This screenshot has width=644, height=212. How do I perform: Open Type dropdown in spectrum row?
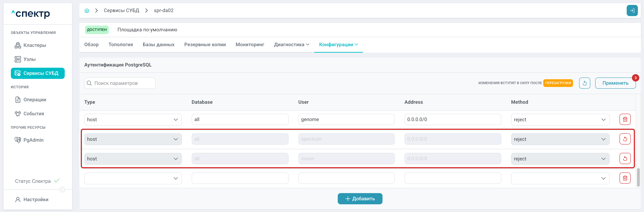133,139
